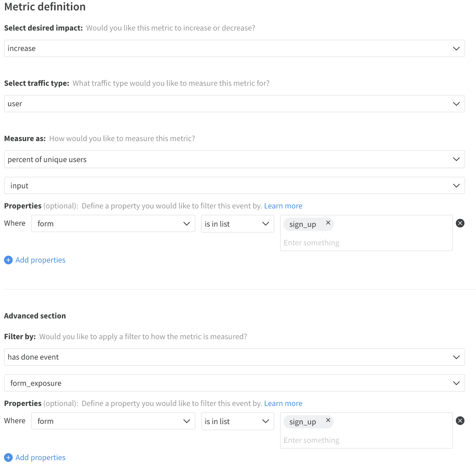Click the 'Measure as:' label
Screen dimensions: 476x467
tap(25, 138)
